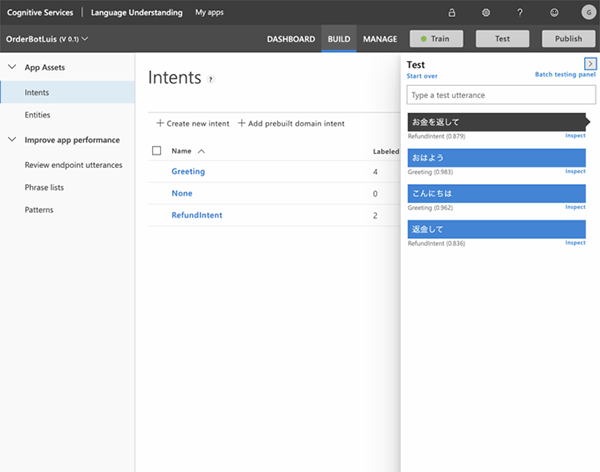Click the Test button
This screenshot has height=472, width=600.
coord(502,39)
